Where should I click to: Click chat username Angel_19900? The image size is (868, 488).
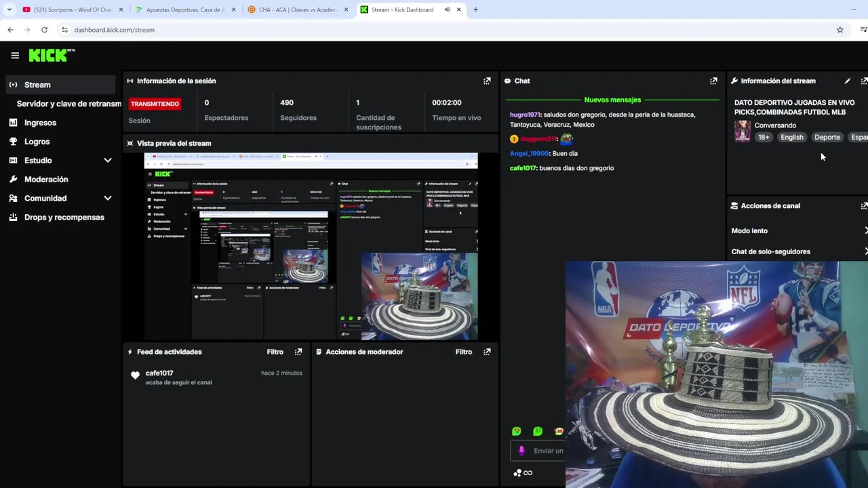(530, 154)
